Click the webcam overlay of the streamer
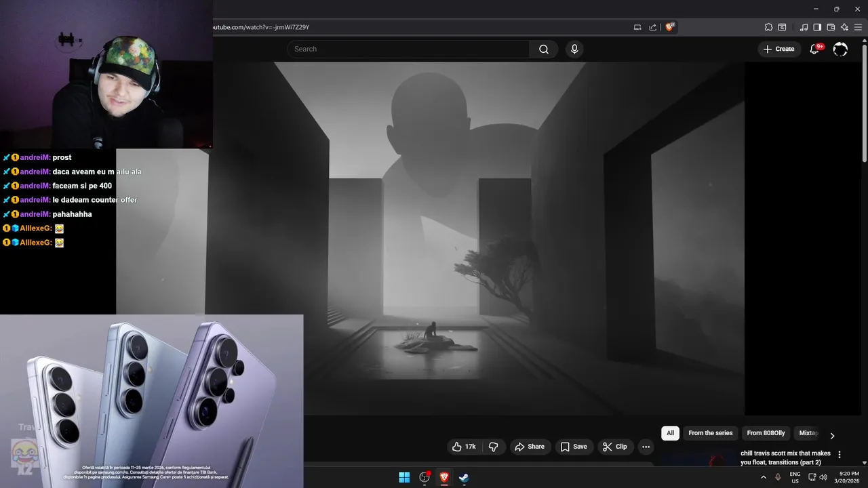Image resolution: width=868 pixels, height=488 pixels. click(x=106, y=75)
